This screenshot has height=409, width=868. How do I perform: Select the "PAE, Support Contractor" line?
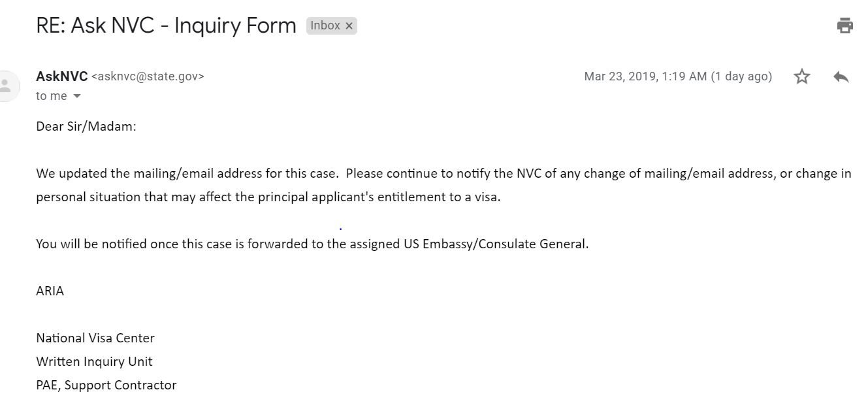106,385
